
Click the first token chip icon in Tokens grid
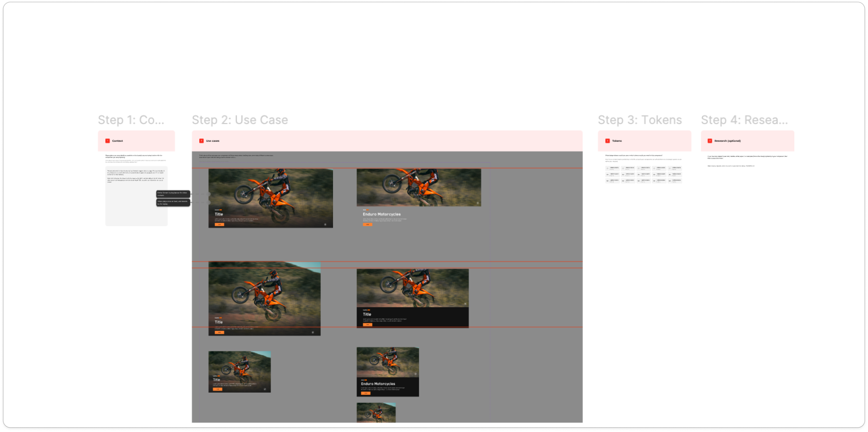(608, 168)
